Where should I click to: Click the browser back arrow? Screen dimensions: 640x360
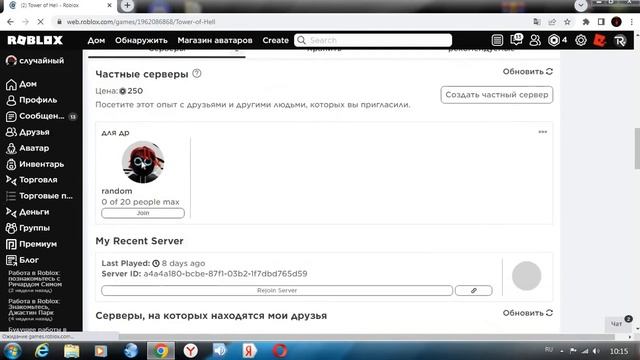(10, 22)
